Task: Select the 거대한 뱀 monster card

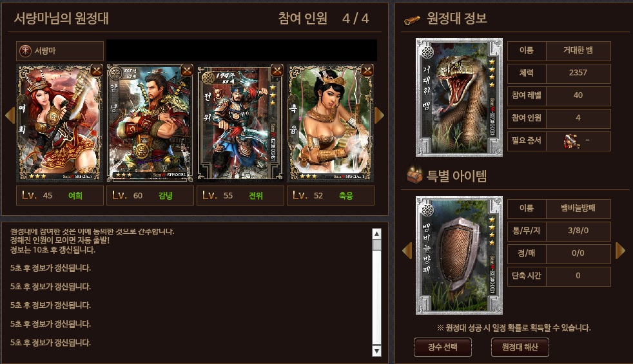Action: tap(460, 98)
